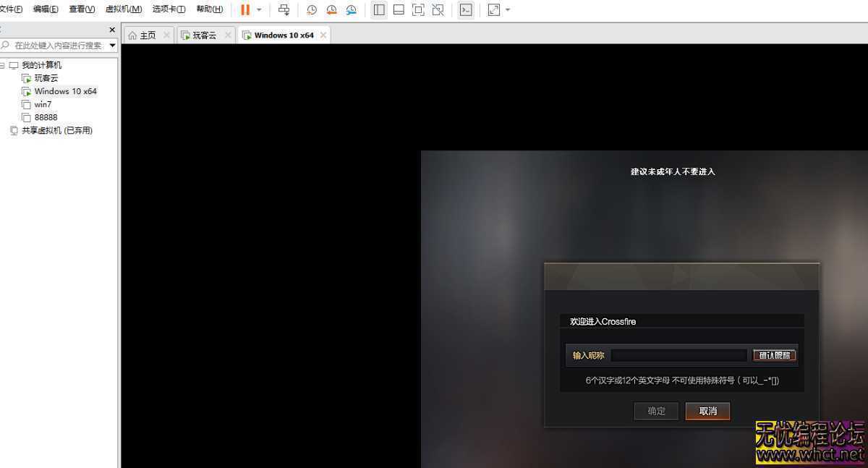The height and width of the screenshot is (468, 868).
Task: Collapse the 我的计算机 tree node
Action: pos(3,65)
